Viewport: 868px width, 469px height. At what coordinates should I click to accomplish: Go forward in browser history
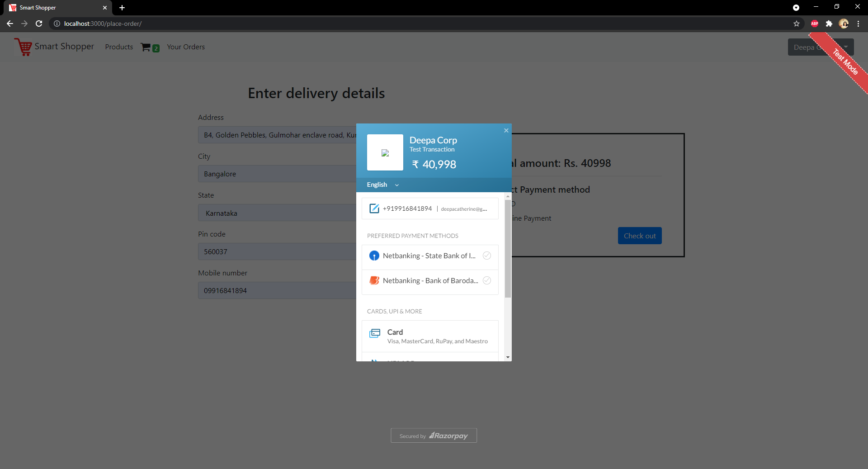pyautogui.click(x=24, y=24)
